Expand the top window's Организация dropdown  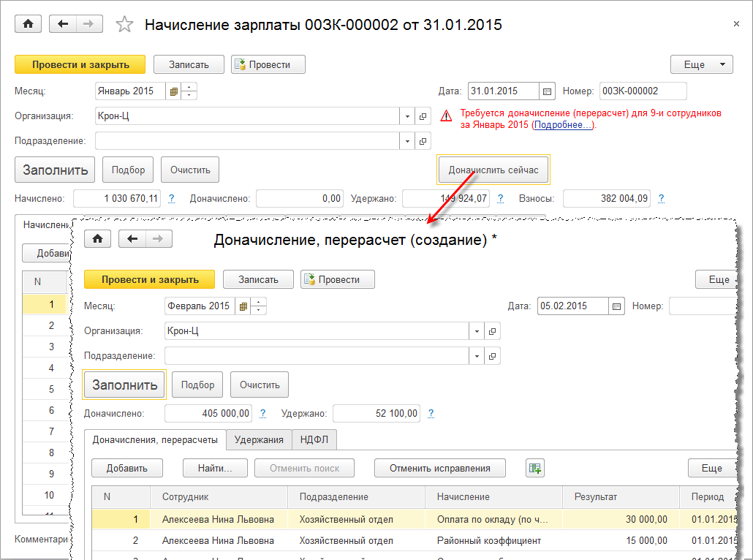[x=407, y=116]
